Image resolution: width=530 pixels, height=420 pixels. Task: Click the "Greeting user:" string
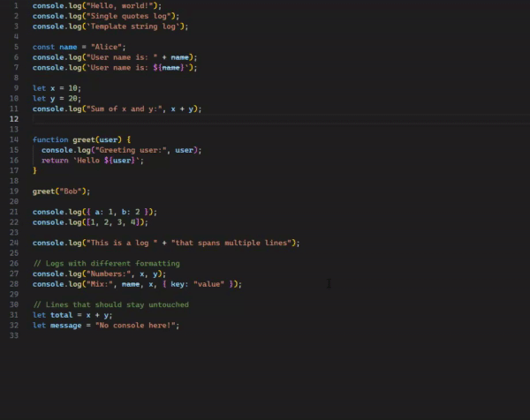[131, 150]
